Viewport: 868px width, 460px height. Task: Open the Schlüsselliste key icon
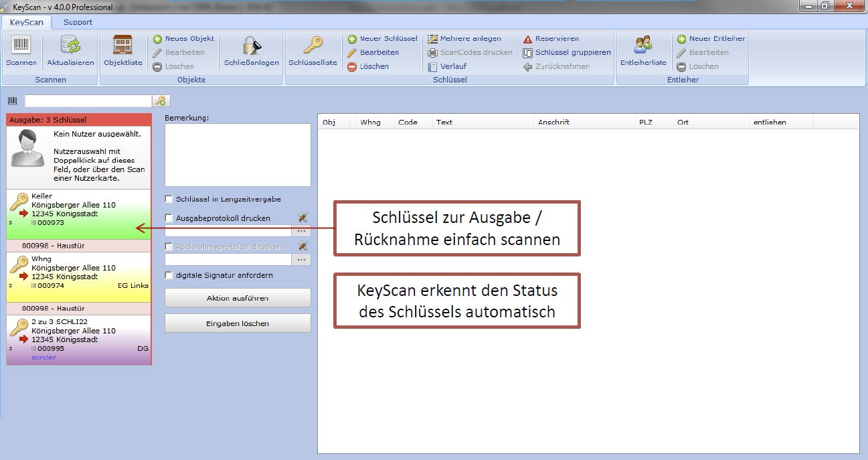point(313,46)
